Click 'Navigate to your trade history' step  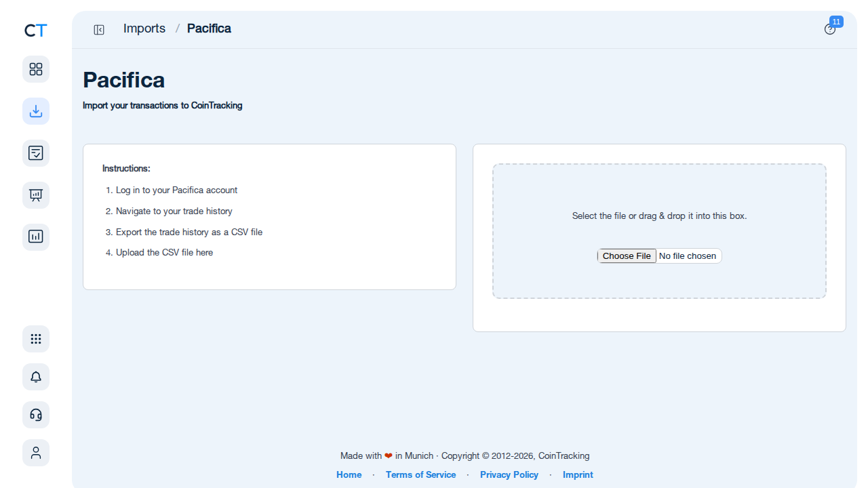[x=174, y=211]
